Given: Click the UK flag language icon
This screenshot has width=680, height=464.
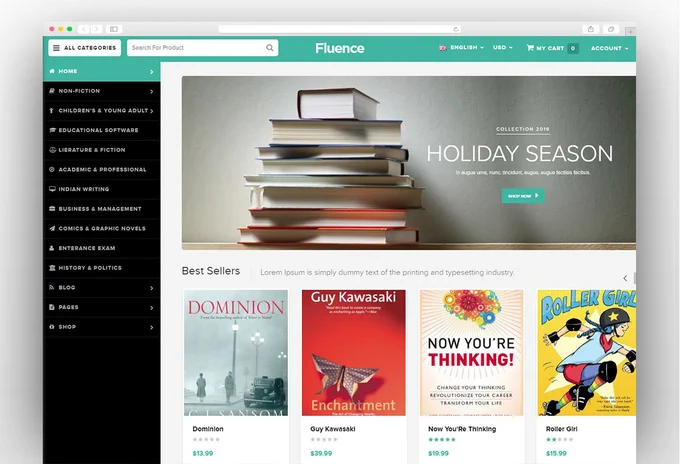Looking at the screenshot, I should coord(443,48).
